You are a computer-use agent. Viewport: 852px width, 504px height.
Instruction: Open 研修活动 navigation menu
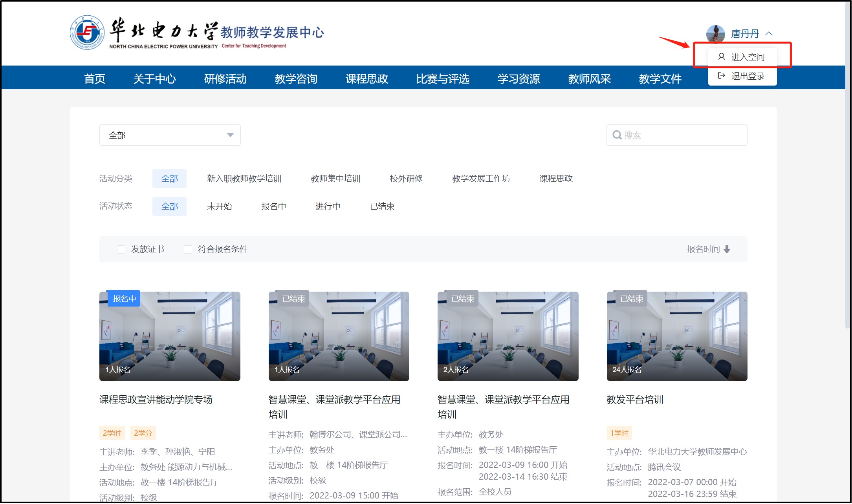tap(225, 79)
